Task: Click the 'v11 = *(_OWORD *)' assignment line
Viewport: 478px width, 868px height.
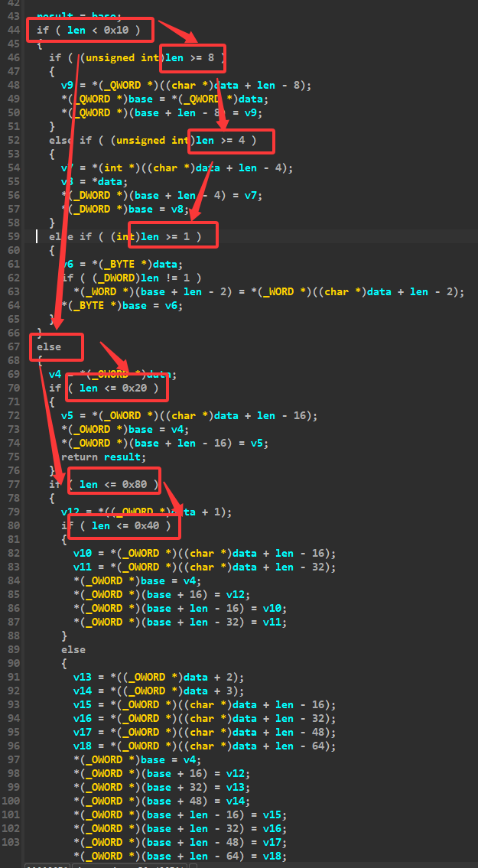Action: click(204, 567)
